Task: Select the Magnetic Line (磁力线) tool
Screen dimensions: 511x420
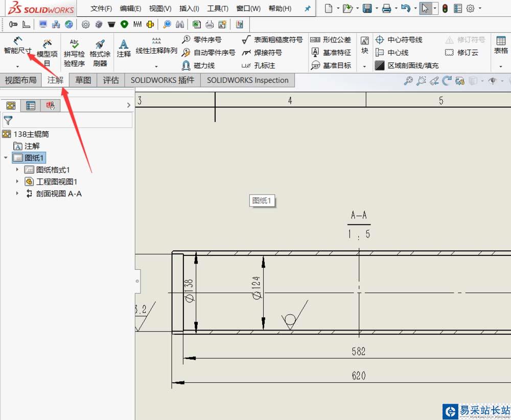Action: 198,65
